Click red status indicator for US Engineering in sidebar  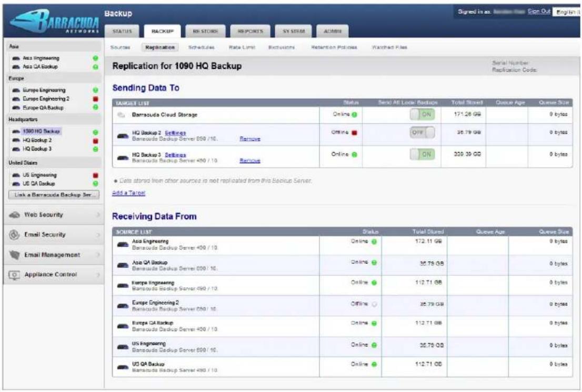pos(95,175)
